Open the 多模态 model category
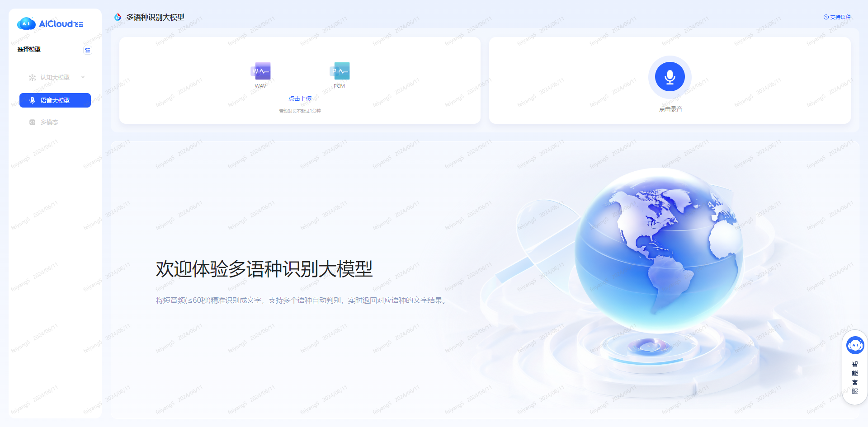The height and width of the screenshot is (427, 868). pyautogui.click(x=49, y=122)
